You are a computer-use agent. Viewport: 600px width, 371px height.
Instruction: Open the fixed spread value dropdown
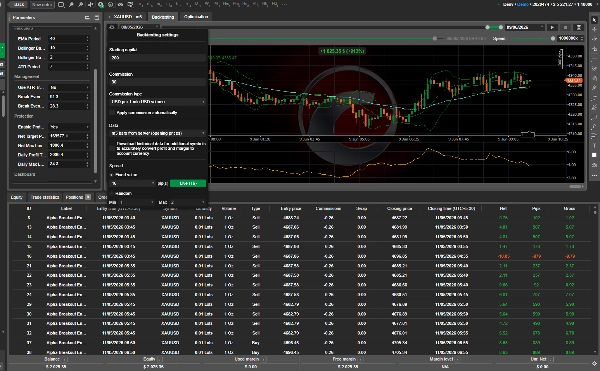click(133, 184)
